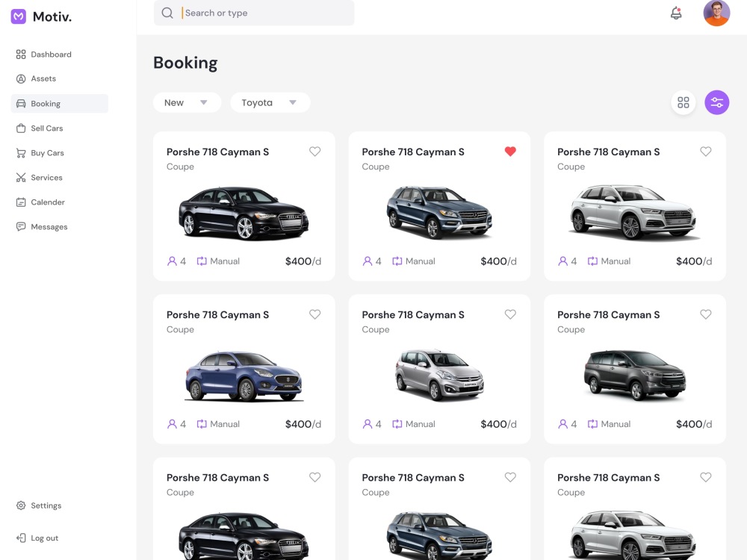
Task: Favorite the bottom-row white SUV card
Action: (706, 477)
